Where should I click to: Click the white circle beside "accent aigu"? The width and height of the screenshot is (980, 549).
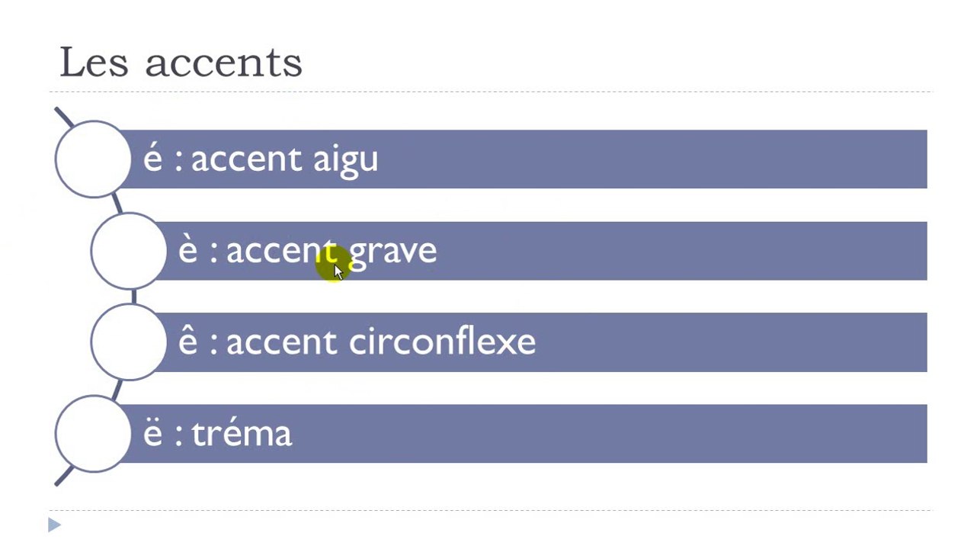(x=93, y=159)
